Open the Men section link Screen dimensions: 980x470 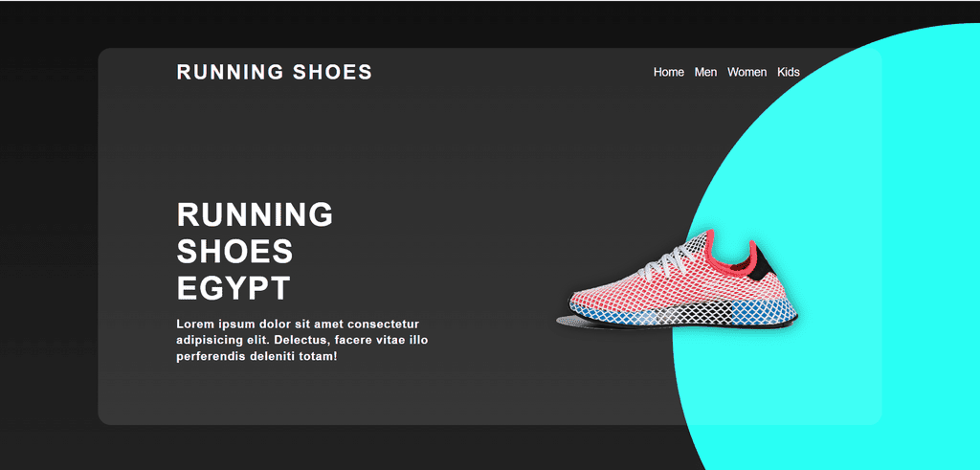point(705,73)
